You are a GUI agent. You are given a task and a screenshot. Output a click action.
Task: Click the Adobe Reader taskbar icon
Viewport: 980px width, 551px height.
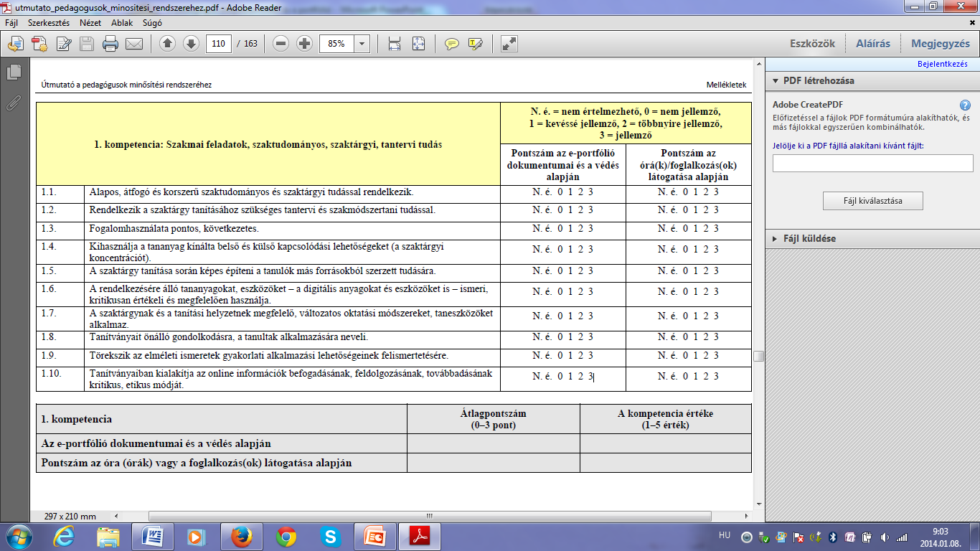coord(419,536)
